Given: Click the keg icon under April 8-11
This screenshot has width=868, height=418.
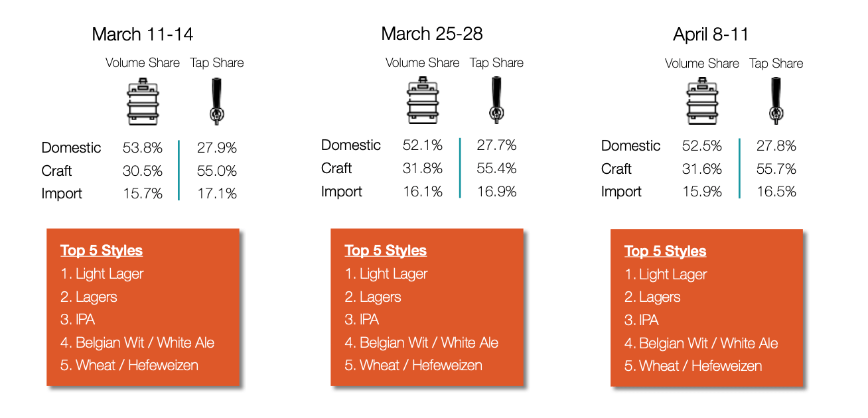Looking at the screenshot, I should 704,102.
